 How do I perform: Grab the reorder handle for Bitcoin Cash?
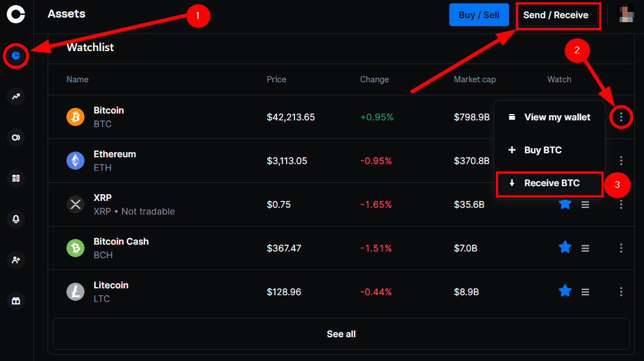coord(585,248)
